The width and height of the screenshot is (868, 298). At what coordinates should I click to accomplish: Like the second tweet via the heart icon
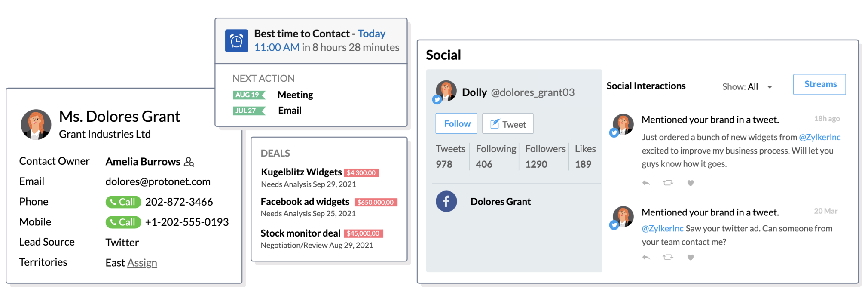(691, 257)
